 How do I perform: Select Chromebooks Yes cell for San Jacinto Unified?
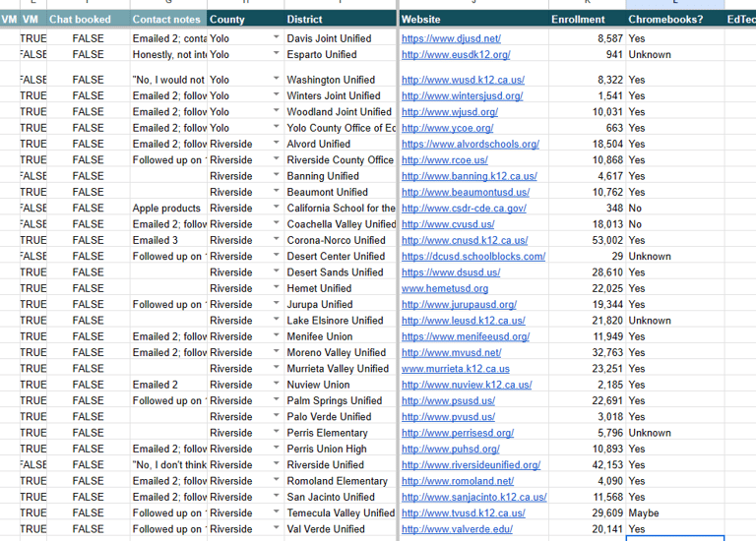[675, 497]
